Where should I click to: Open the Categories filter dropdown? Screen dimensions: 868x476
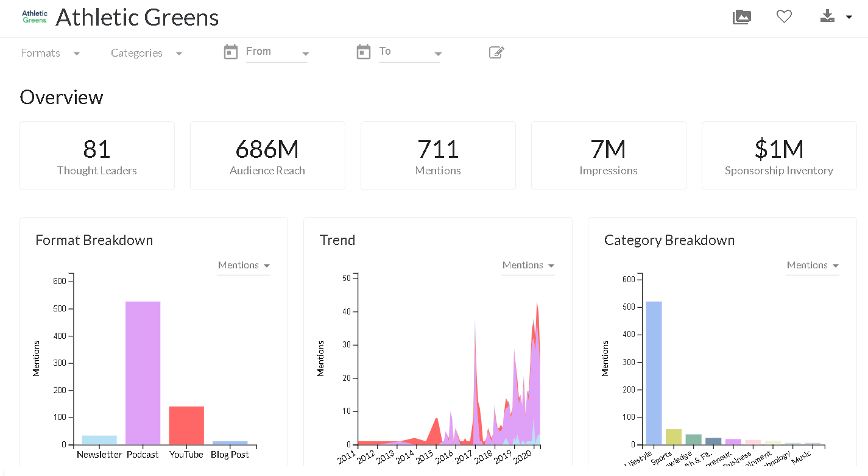pyautogui.click(x=146, y=53)
